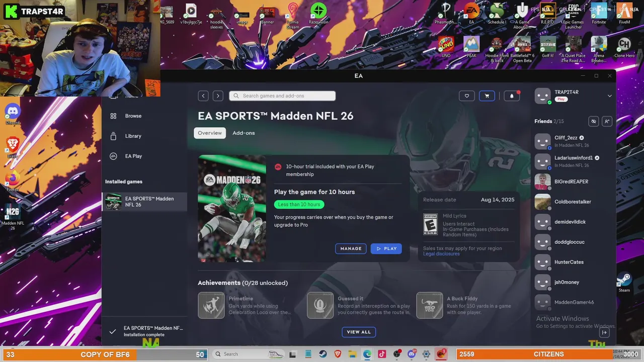Open the shopping cart icon
Screen dimensions: 644x362
click(x=487, y=96)
